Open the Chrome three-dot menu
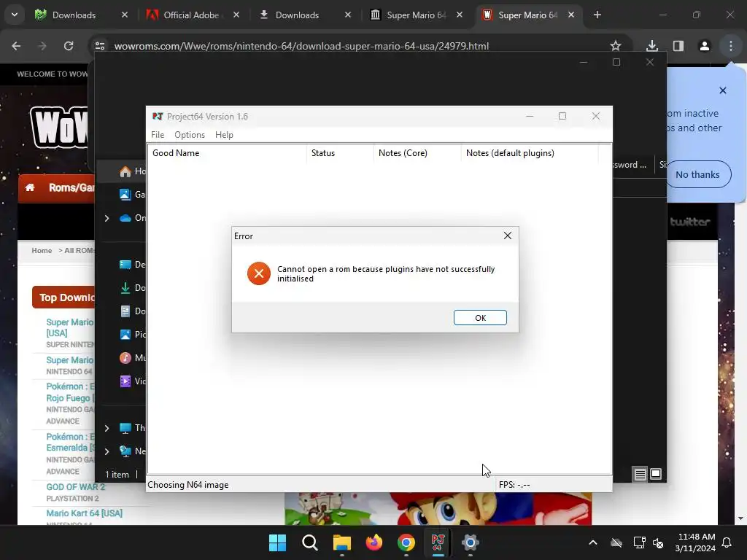This screenshot has height=560, width=747. 730,46
